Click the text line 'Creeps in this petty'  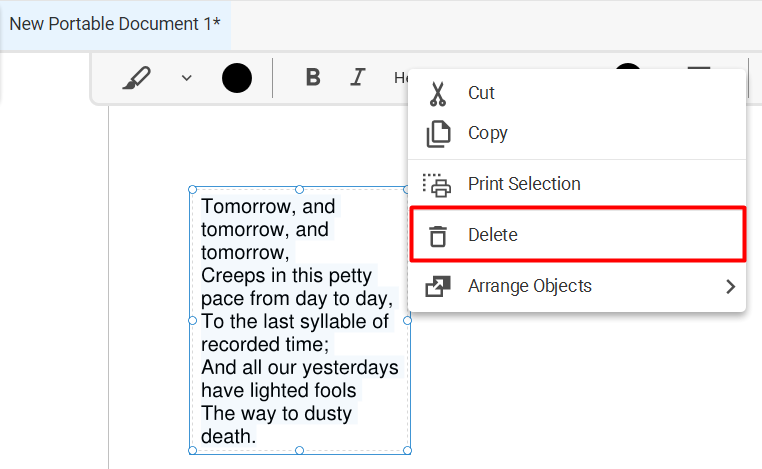tap(286, 276)
